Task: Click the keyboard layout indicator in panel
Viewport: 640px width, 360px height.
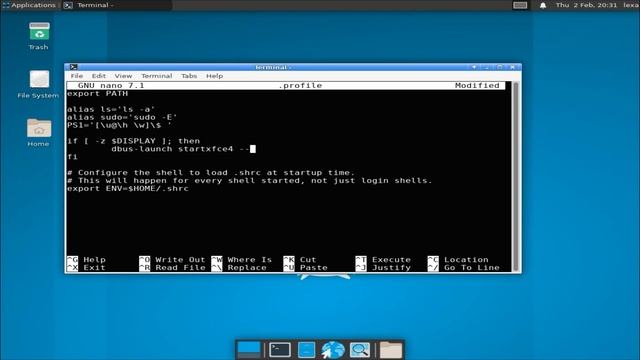Action: point(520,5)
